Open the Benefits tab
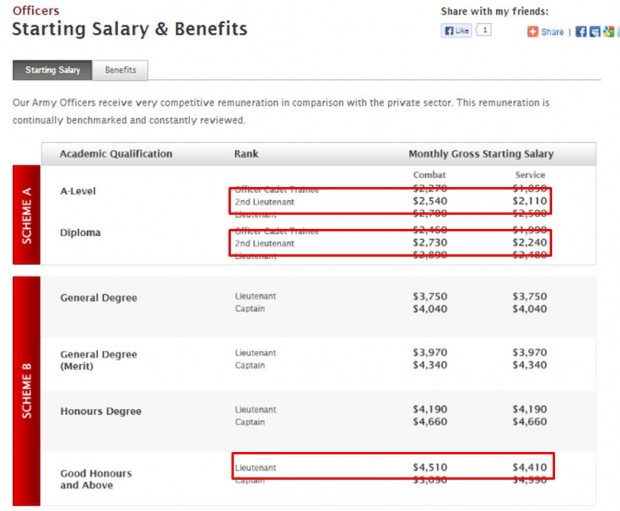The image size is (620, 511). pyautogui.click(x=120, y=70)
